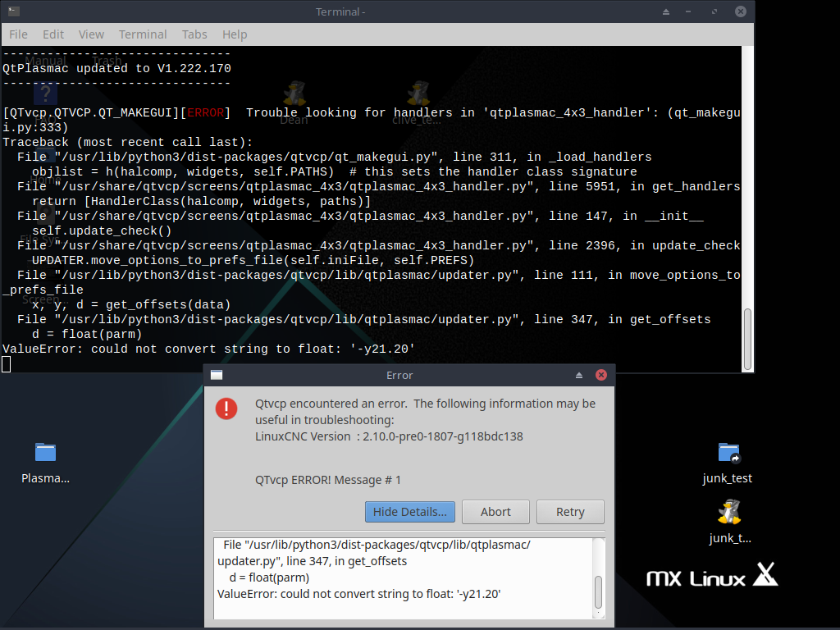Click Retry in the Error dialog

point(570,512)
